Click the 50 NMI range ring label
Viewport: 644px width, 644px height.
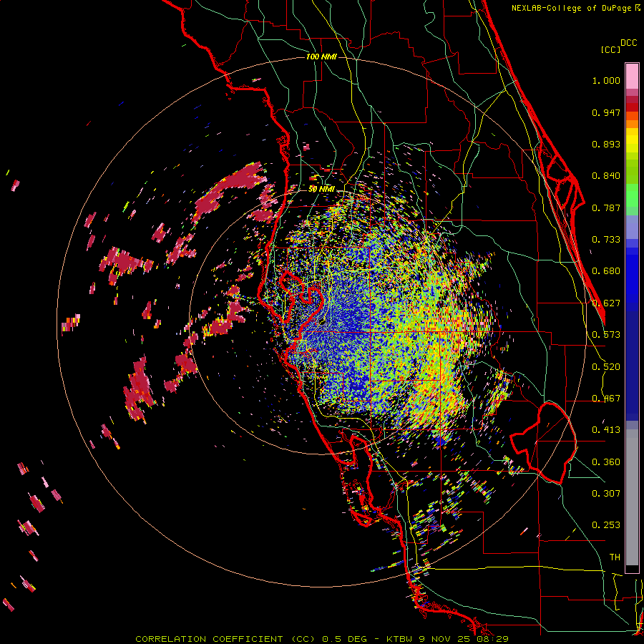[321, 189]
